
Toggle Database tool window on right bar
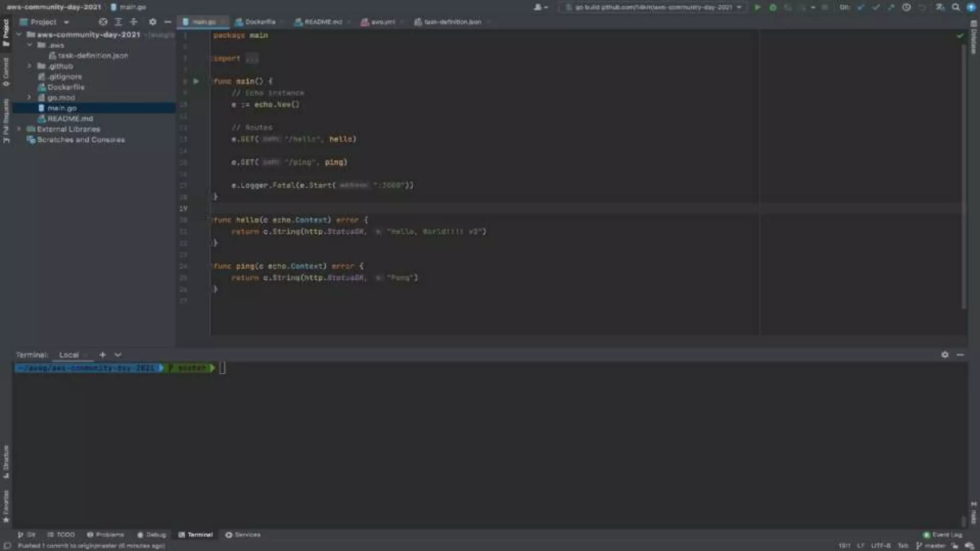pos(974,38)
